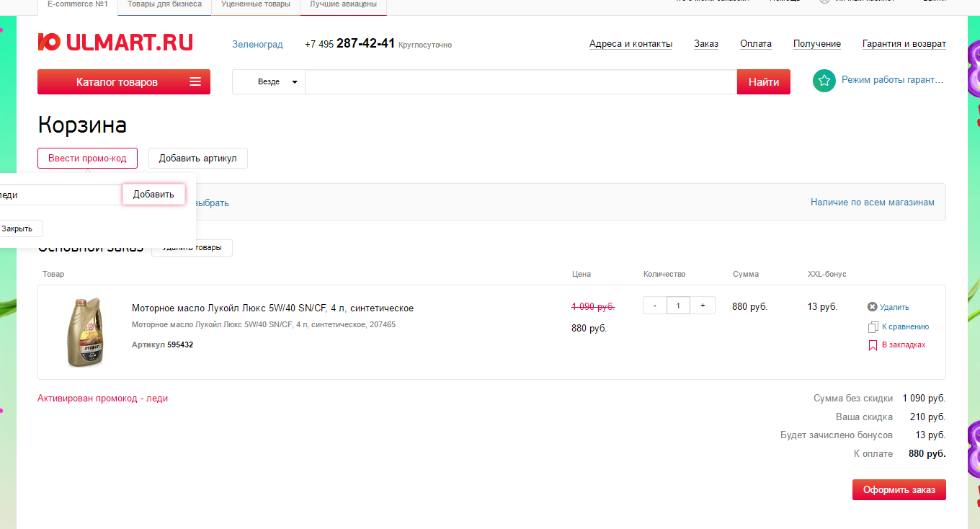
Task: Click the promo code field containing леди
Action: [x=60, y=195]
